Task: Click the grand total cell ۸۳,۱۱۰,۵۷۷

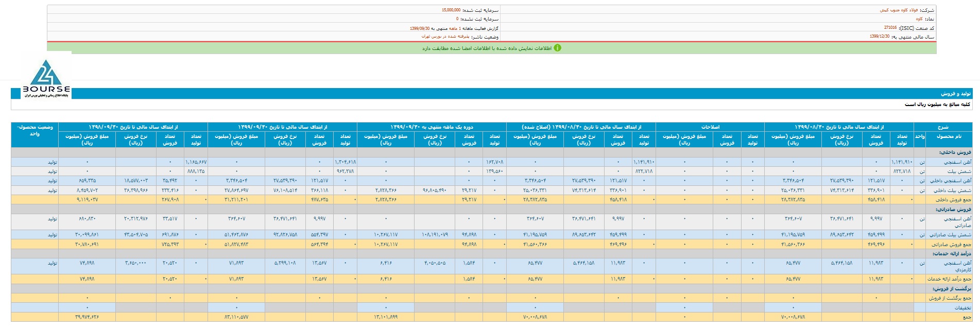Action: coord(236,317)
